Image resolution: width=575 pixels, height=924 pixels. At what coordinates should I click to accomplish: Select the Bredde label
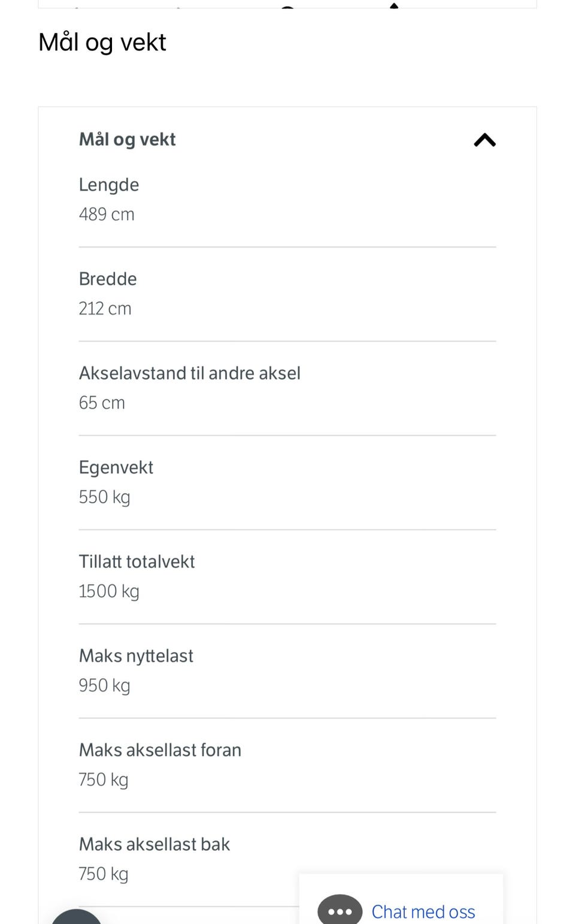pos(108,279)
